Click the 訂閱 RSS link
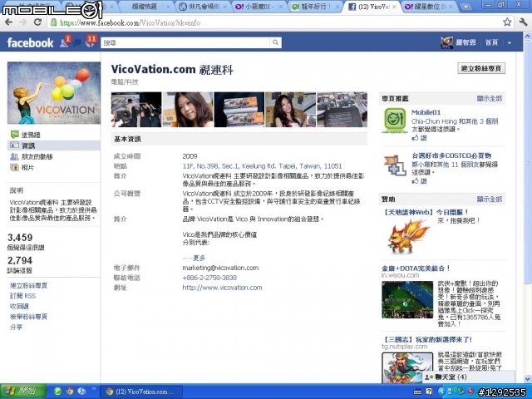 tap(22, 296)
